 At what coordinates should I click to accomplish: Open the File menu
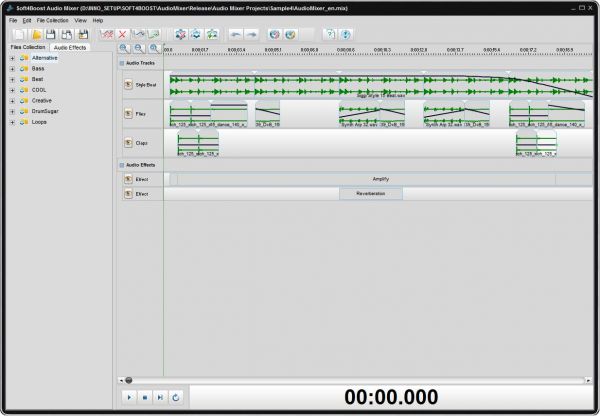(13, 20)
